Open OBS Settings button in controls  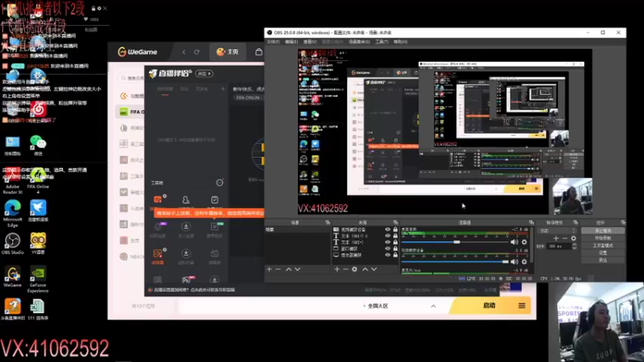(x=602, y=253)
